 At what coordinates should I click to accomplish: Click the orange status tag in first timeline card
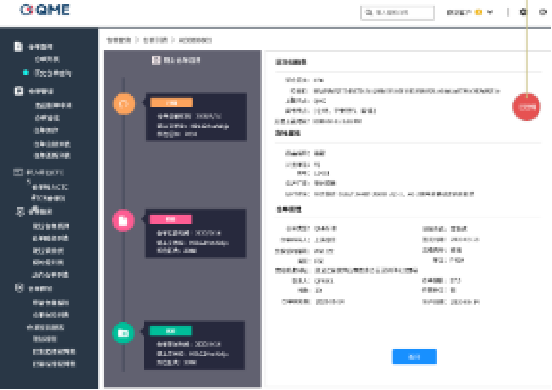tap(171, 103)
